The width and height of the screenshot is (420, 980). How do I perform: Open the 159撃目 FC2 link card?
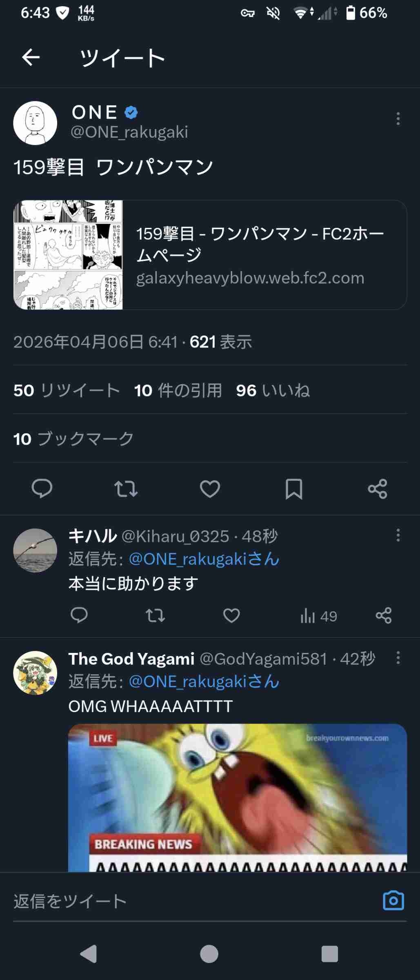[210, 255]
